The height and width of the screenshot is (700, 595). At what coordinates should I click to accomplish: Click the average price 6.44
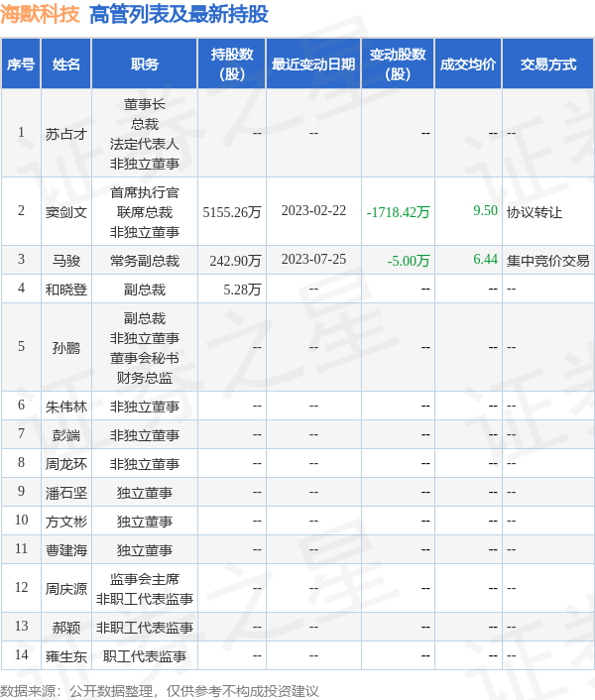tap(485, 259)
